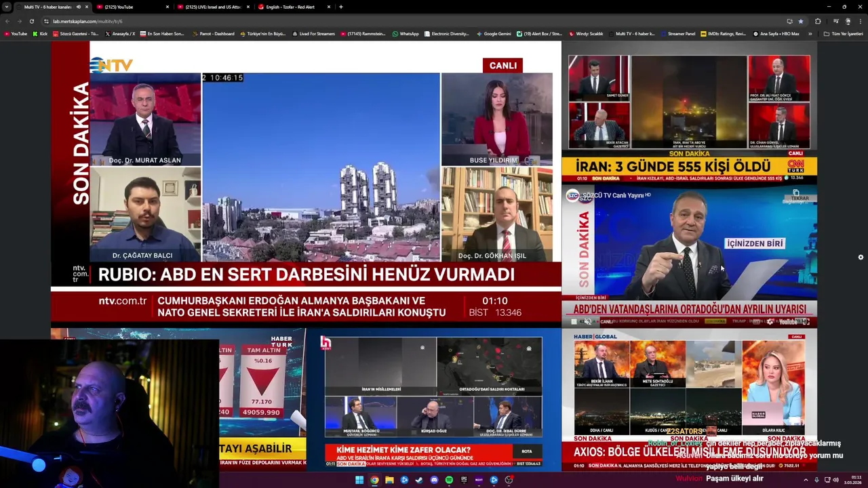The height and width of the screenshot is (488, 868).
Task: Open File Explorer from the taskbar
Action: [389, 480]
